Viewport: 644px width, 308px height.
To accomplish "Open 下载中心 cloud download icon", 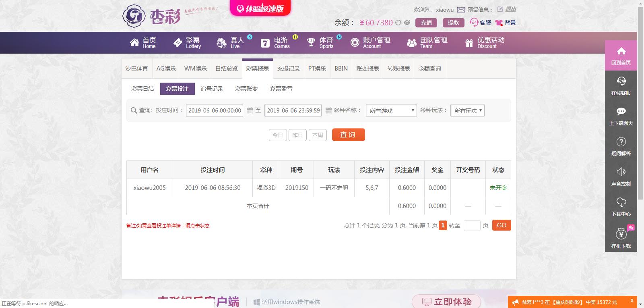I will pos(621,202).
